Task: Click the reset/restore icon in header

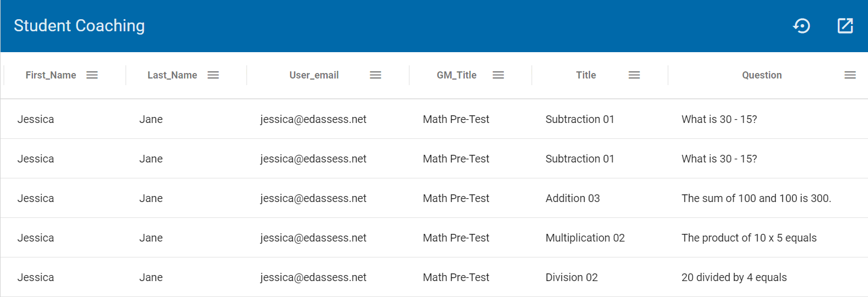Action: (x=802, y=26)
